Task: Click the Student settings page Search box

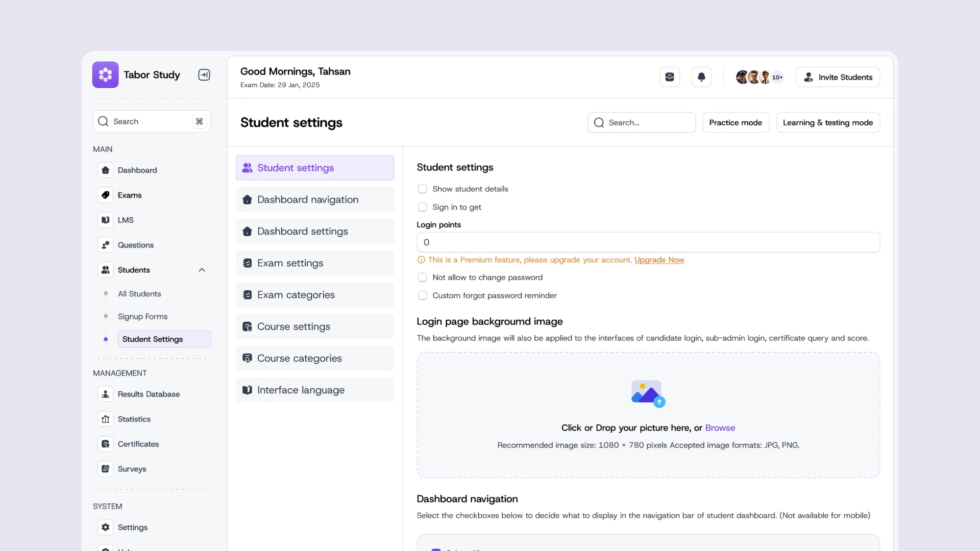Action: click(641, 122)
